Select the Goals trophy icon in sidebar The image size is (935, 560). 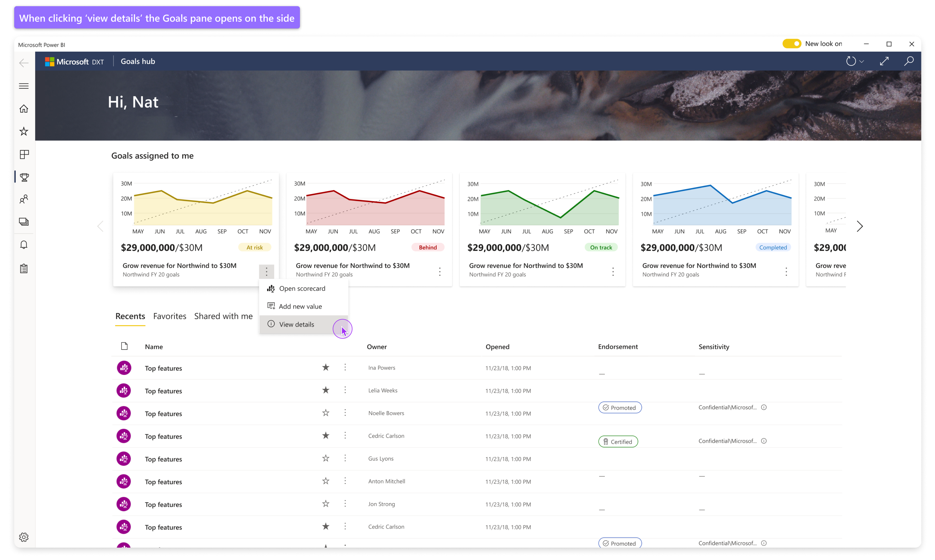click(x=24, y=177)
